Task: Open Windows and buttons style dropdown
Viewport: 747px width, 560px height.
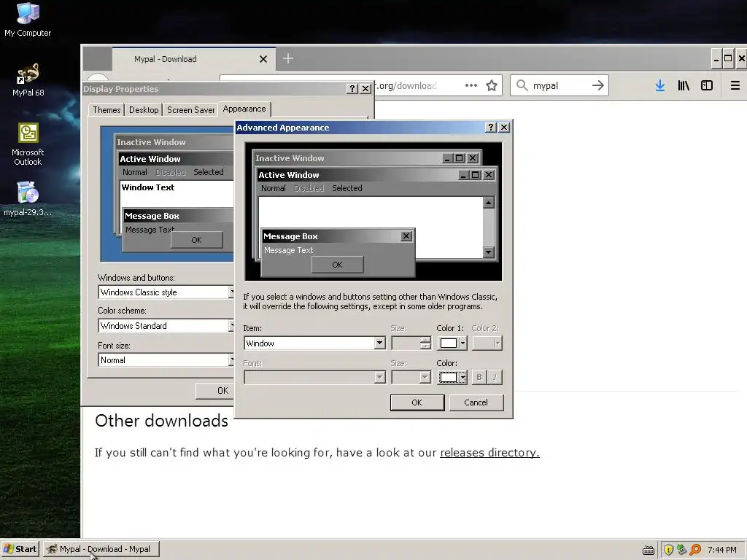Action: pyautogui.click(x=166, y=292)
